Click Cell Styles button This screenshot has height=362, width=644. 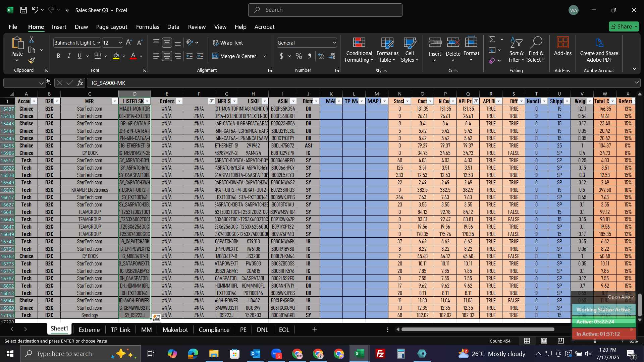pos(410,50)
